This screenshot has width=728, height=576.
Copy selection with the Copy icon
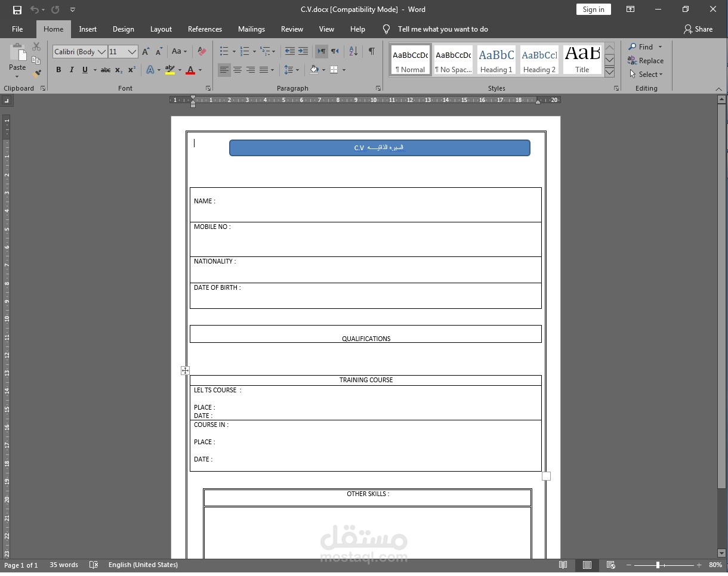point(36,60)
